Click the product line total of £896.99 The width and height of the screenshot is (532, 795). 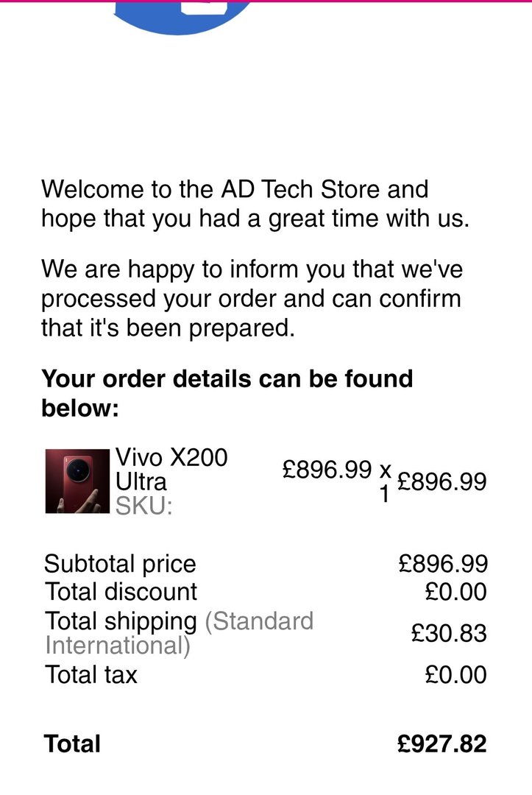click(441, 481)
